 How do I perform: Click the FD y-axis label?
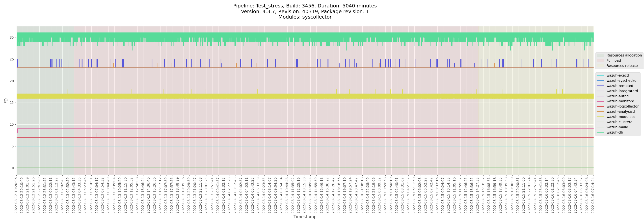click(x=6, y=101)
